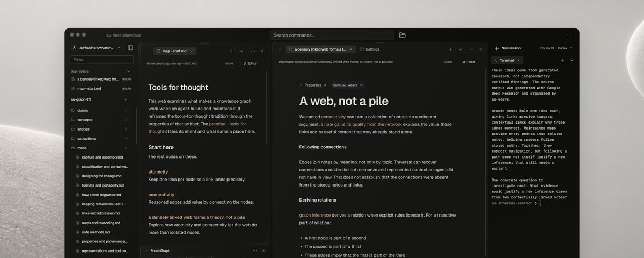Switch to the map - start.md tab
The height and width of the screenshot is (258, 644).
[175, 51]
